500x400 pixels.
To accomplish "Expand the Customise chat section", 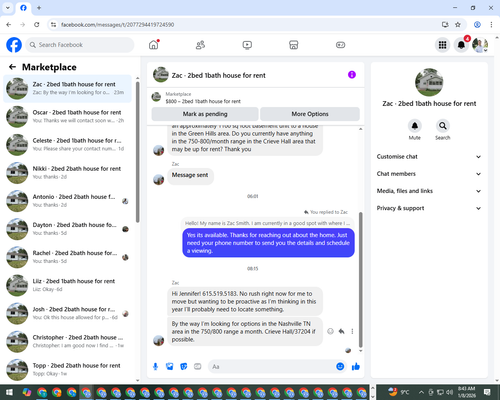I will click(x=429, y=157).
